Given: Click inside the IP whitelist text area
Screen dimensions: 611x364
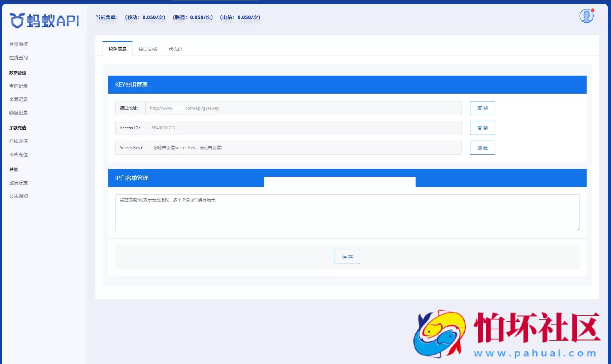Looking at the screenshot, I should 347,212.
